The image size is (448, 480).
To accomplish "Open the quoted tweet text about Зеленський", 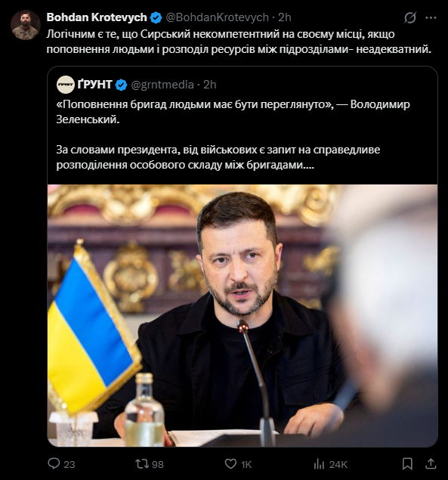I will [x=233, y=135].
